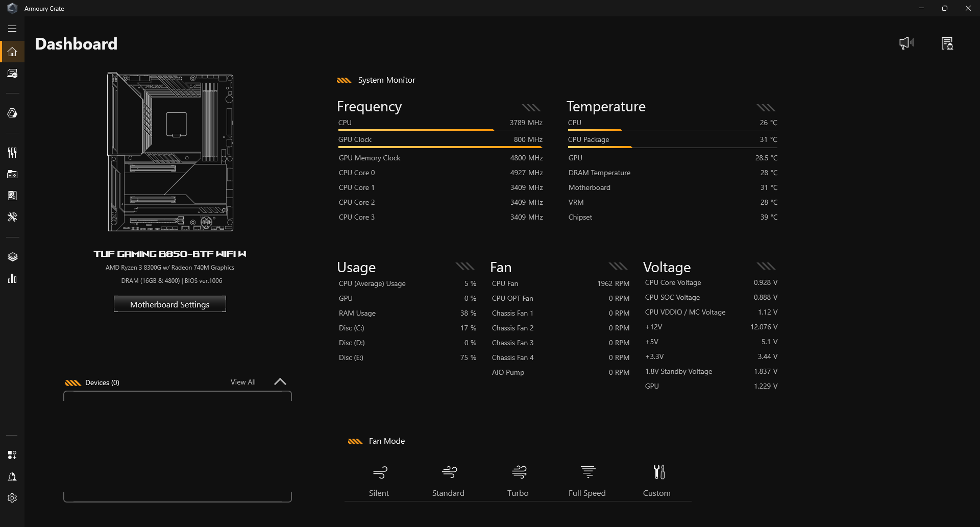Select +12V voltage row
980x527 pixels.
(711, 327)
